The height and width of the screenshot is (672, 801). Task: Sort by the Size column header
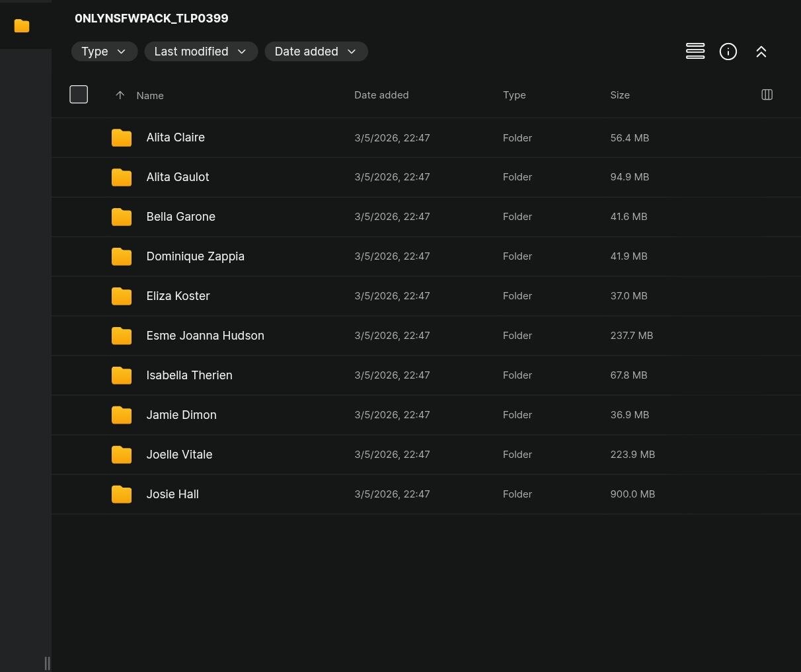(619, 95)
